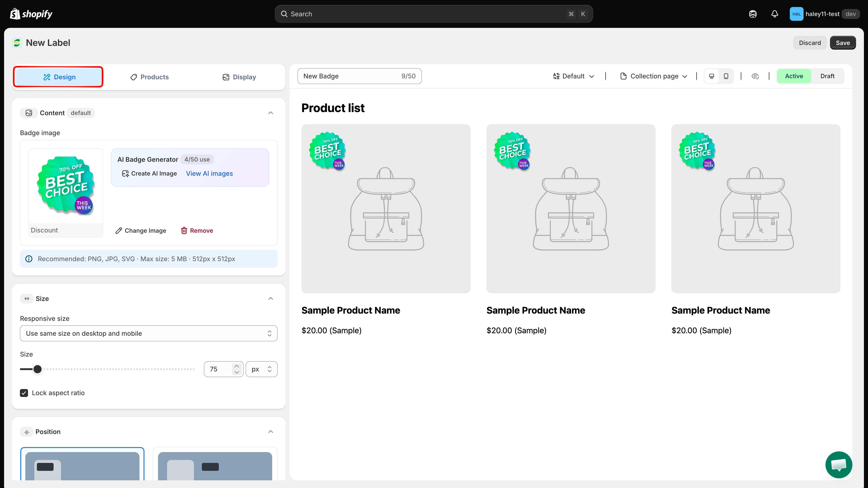Collapse the Position section
This screenshot has width=868, height=488.
271,432
